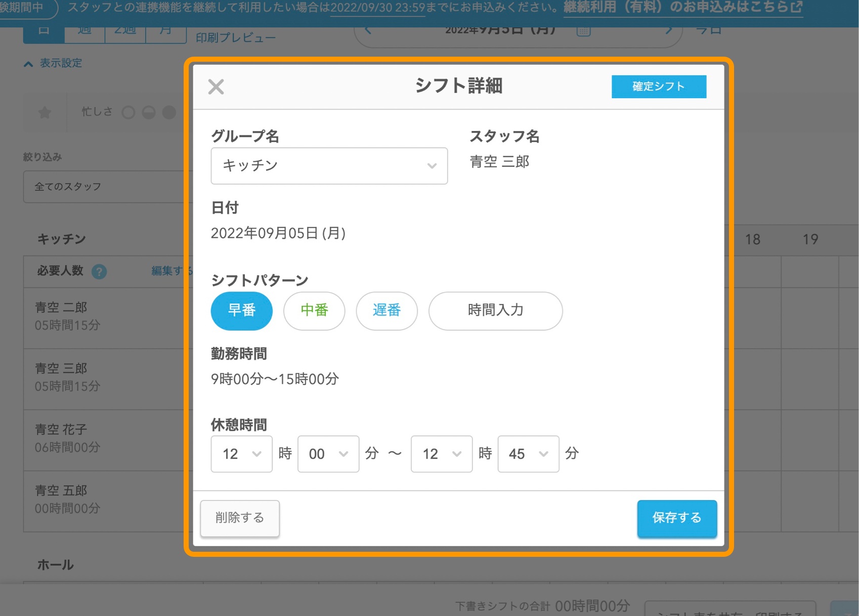The image size is (859, 616).
Task: Click the help icon next to 必要人数
Action: pos(100,272)
